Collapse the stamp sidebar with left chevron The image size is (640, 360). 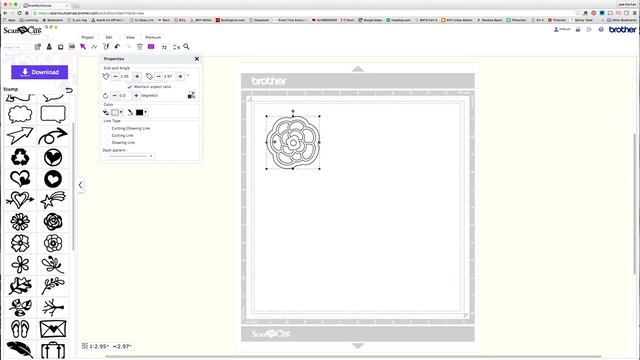[x=81, y=185]
